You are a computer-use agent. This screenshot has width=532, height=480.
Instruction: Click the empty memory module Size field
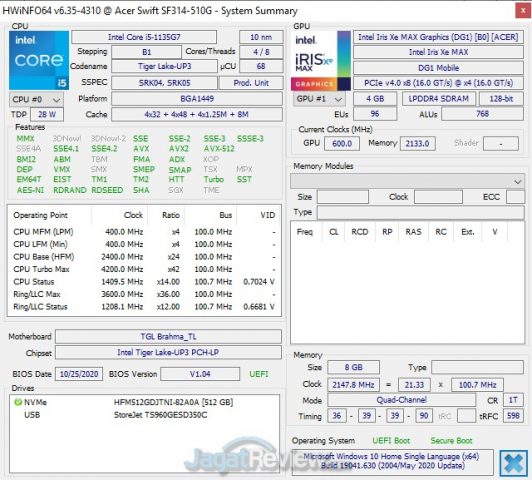click(343, 197)
